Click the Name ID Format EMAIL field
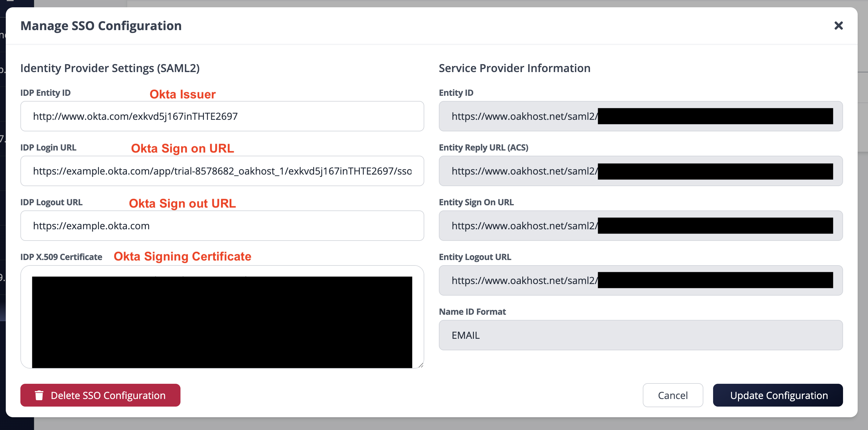The height and width of the screenshot is (430, 868). tap(640, 335)
